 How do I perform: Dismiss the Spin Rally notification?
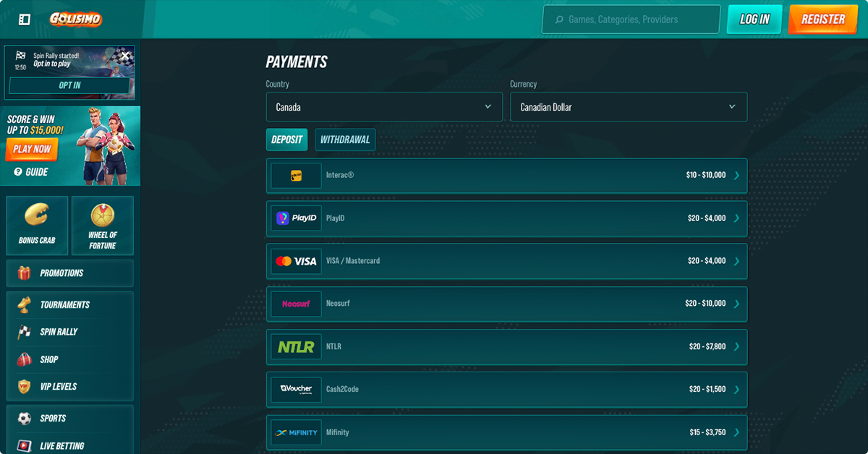pos(125,56)
